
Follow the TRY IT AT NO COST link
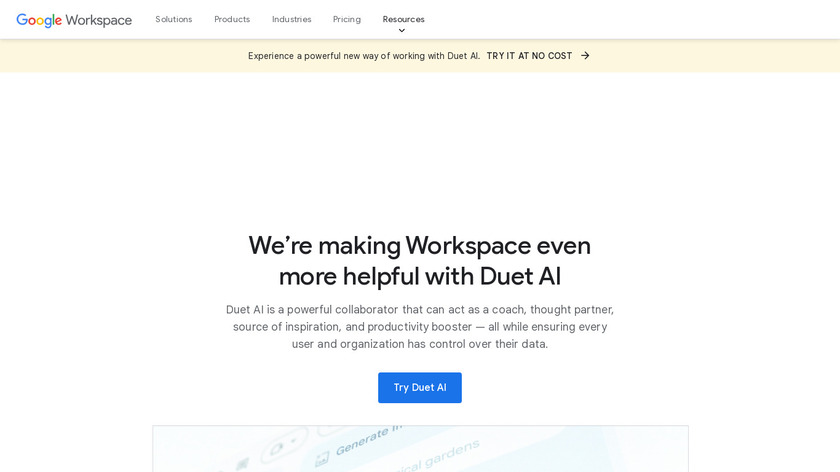point(529,56)
